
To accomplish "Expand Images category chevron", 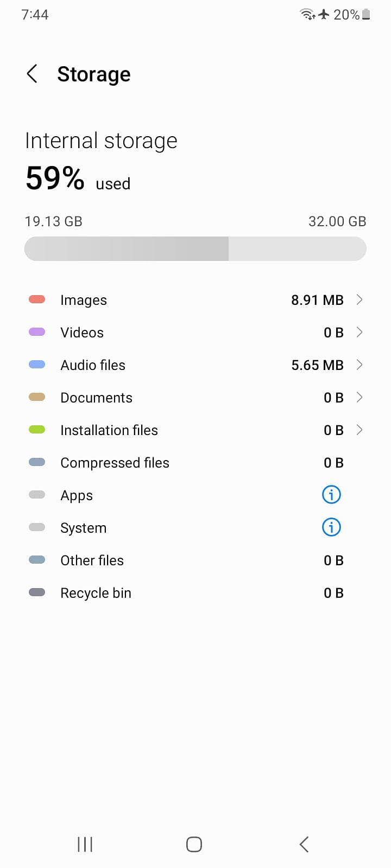I will (x=359, y=299).
